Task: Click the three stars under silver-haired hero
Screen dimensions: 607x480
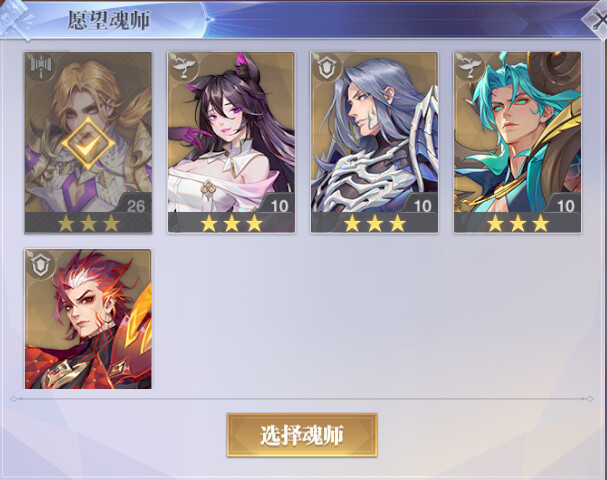Action: pos(374,223)
